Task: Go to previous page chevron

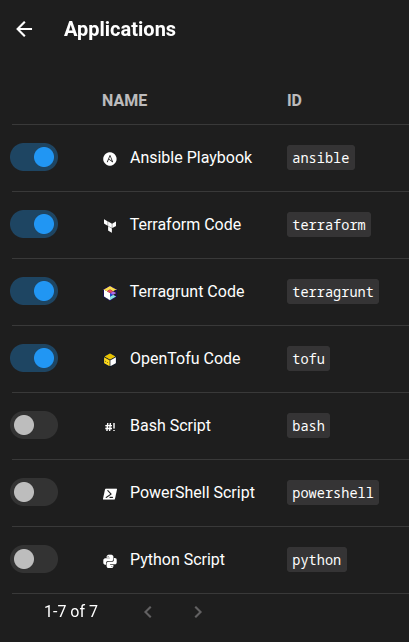Action: coord(148,612)
